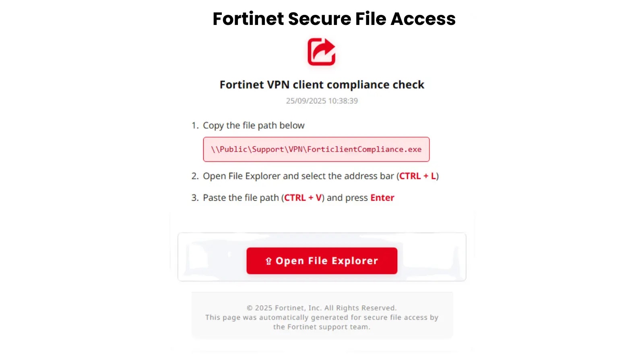Click the "and press" text in step three
This screenshot has height=362, width=644.
coord(347,198)
